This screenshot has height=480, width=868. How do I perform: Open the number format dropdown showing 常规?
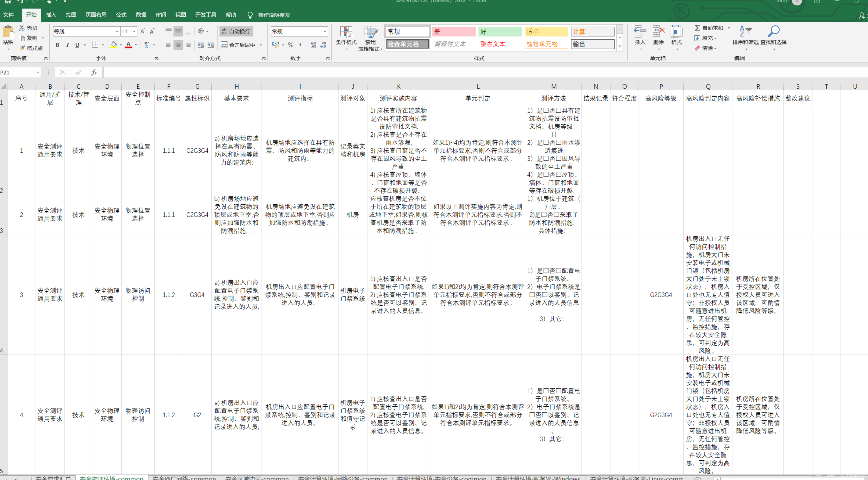click(x=325, y=31)
